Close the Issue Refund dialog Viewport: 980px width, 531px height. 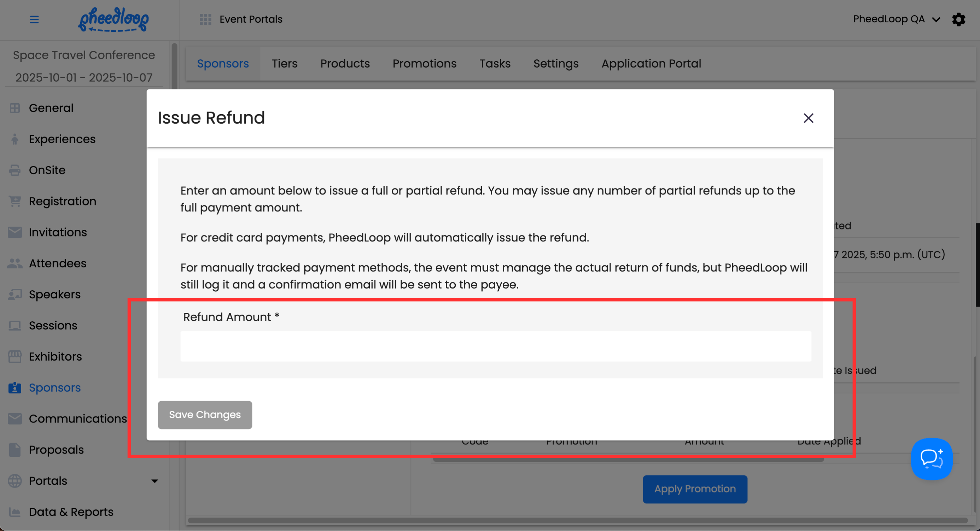click(x=809, y=118)
